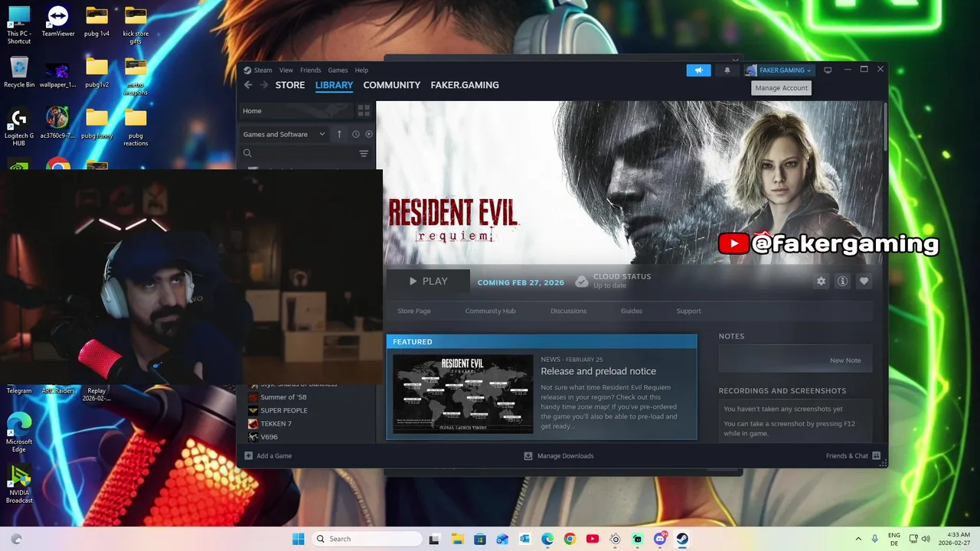Screen dimensions: 980x551
Task: Open the pubg 1v4 desktop folder
Action: [96, 21]
